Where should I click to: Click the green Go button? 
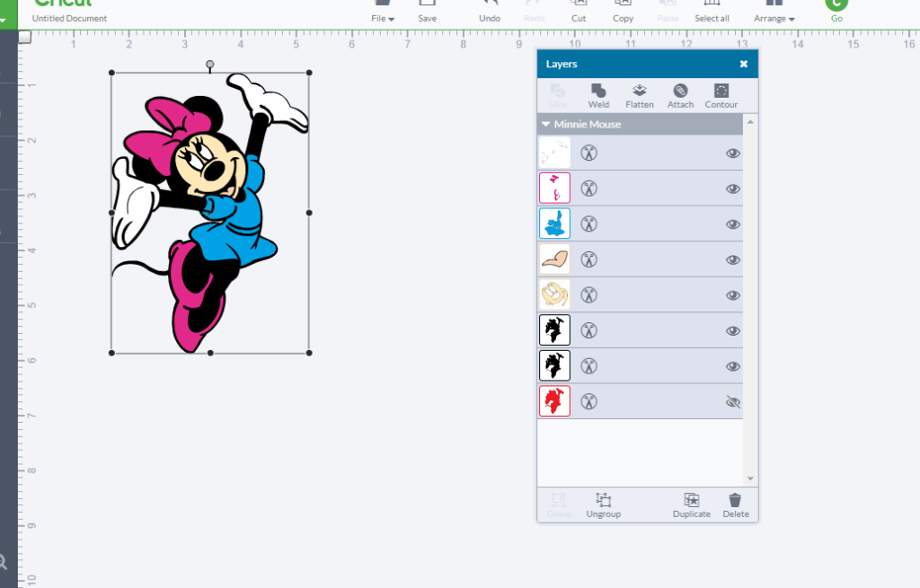tap(836, 11)
